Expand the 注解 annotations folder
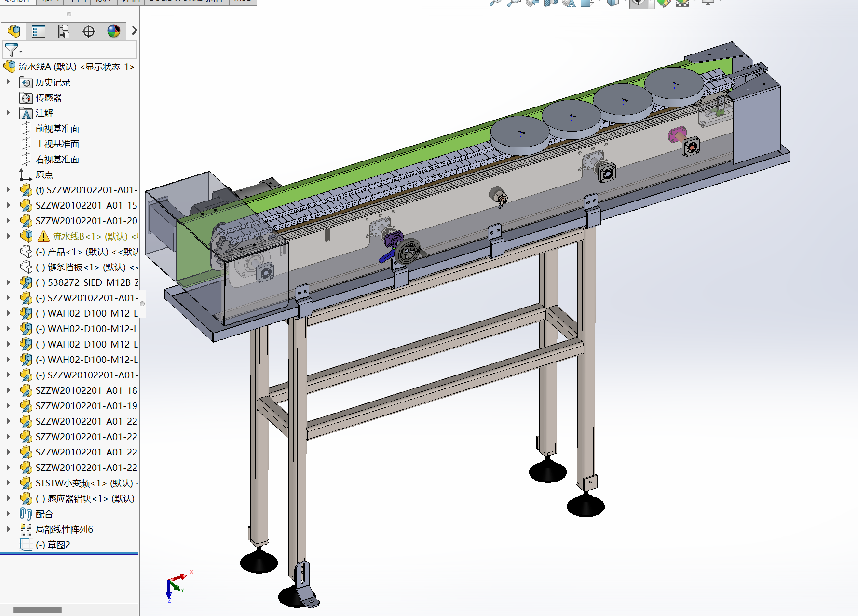Screen dimensions: 858x616 tap(9, 113)
